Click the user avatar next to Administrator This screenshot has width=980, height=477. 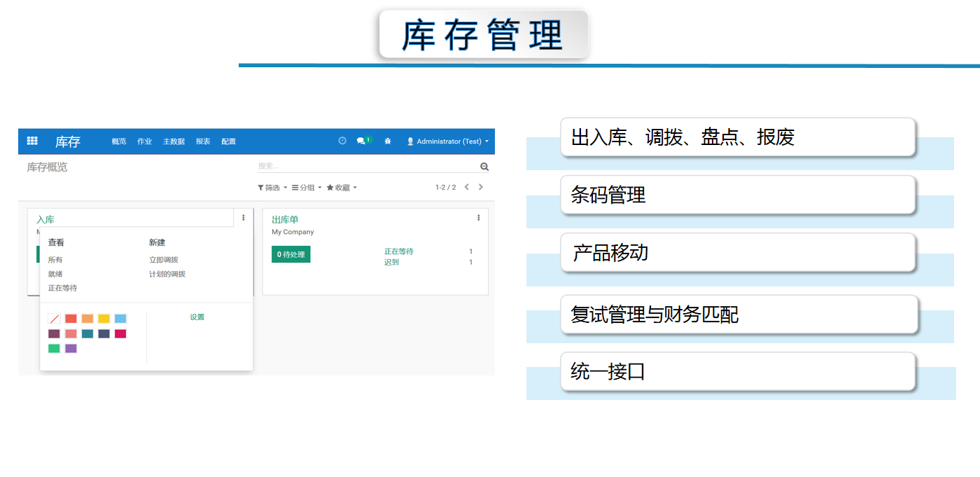point(410,141)
